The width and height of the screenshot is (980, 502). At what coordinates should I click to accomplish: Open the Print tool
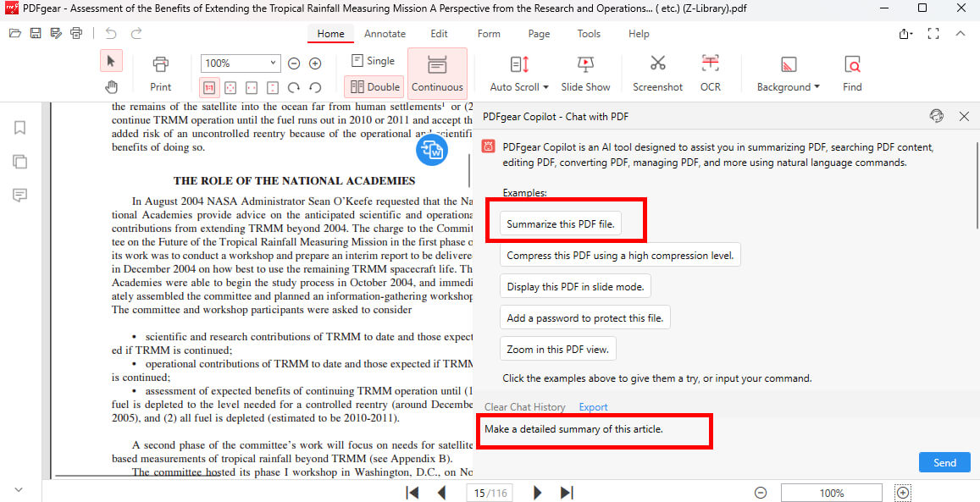160,72
